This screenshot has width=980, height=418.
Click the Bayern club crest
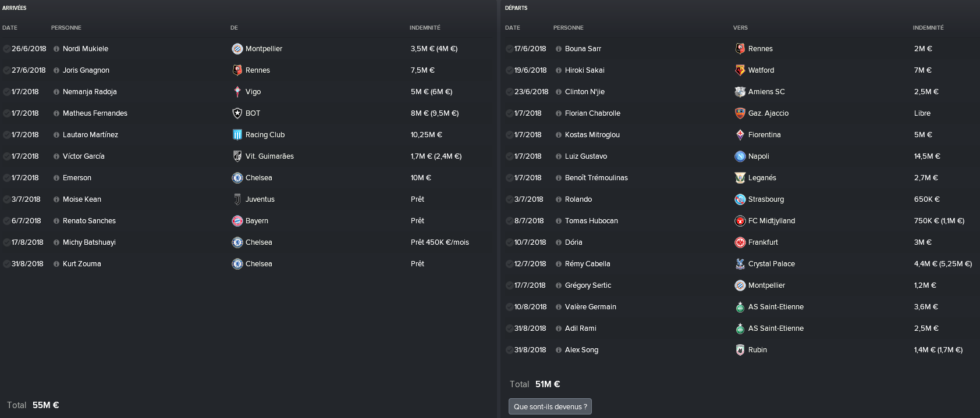pos(237,221)
